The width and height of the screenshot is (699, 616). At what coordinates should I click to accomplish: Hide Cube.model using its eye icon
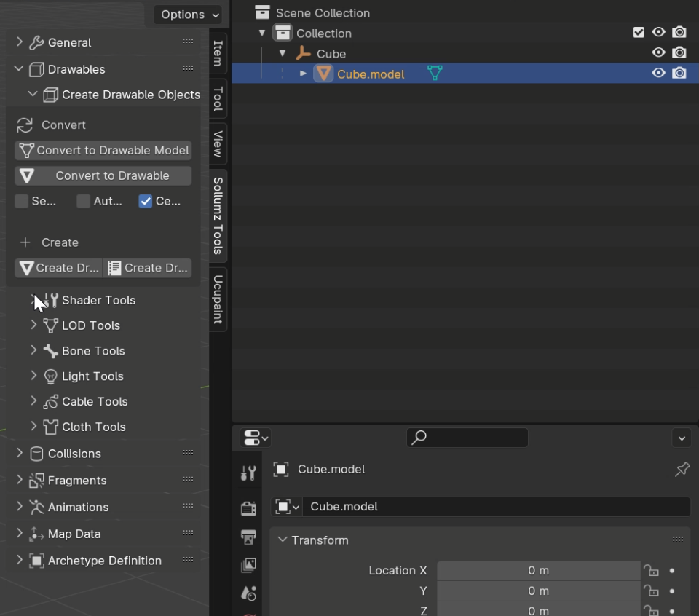pos(658,73)
